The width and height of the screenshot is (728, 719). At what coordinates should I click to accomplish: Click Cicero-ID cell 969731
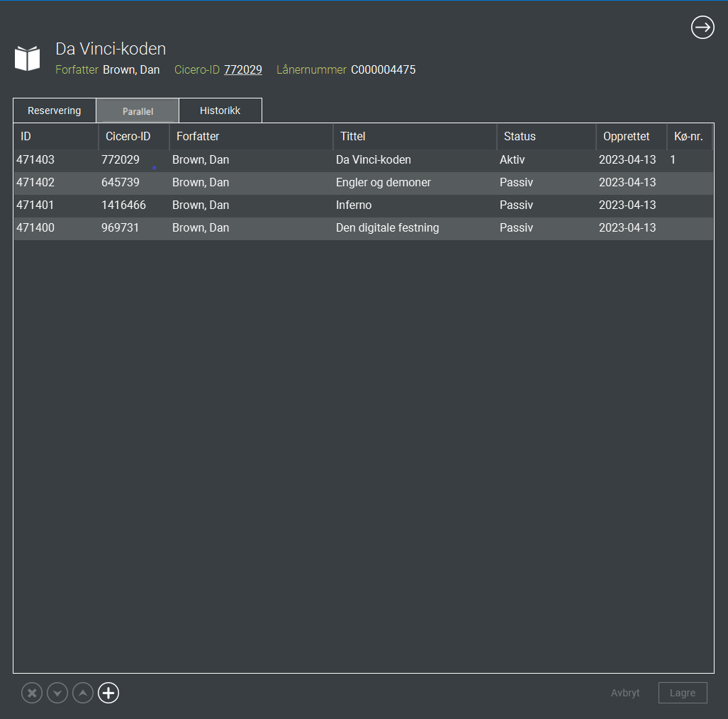coord(120,228)
